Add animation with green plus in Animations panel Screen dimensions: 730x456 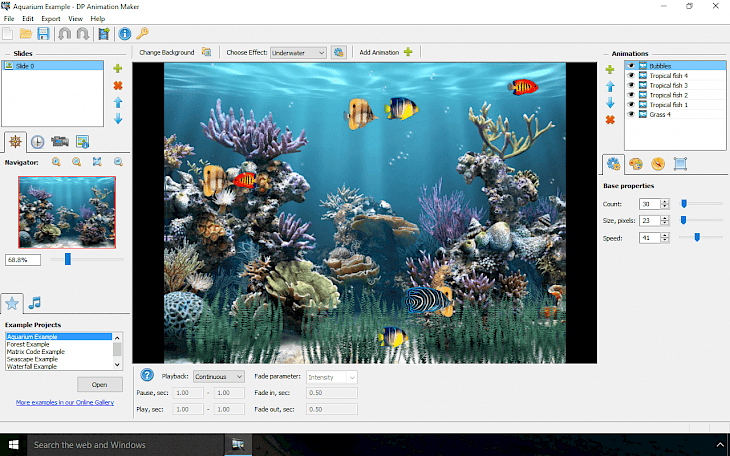click(x=610, y=69)
